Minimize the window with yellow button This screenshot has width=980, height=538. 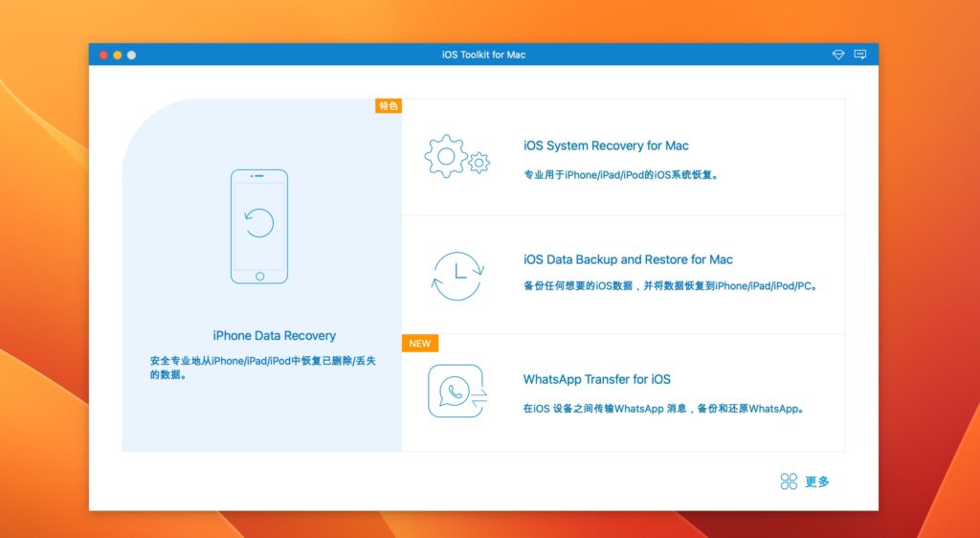click(118, 55)
